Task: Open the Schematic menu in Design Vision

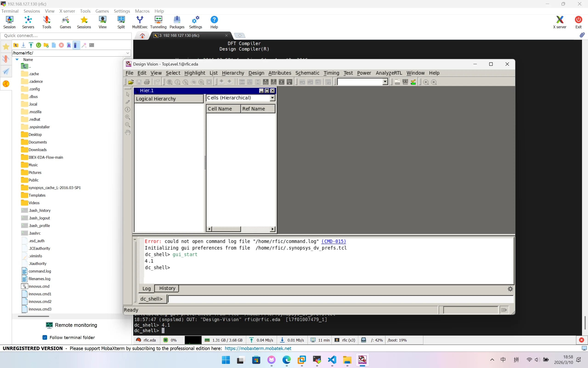Action: [307, 73]
